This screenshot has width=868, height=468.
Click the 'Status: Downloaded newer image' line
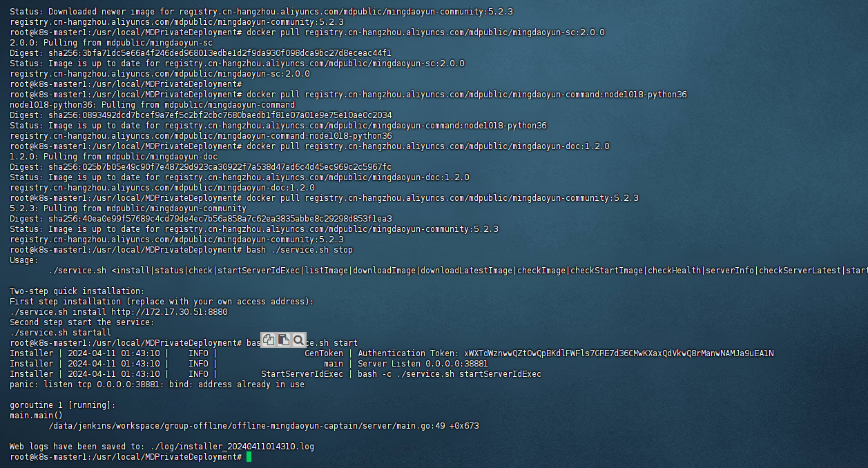[261, 12]
